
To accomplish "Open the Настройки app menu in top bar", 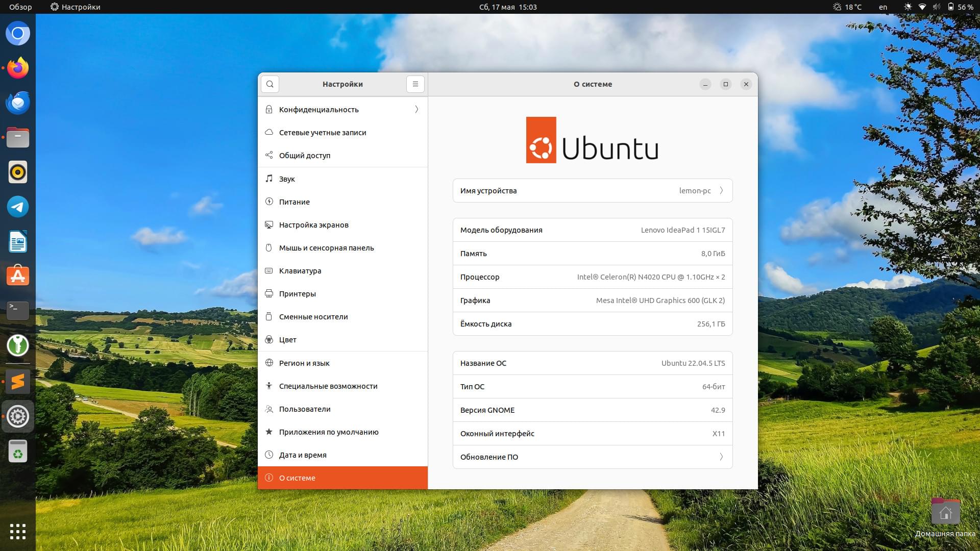I will point(76,7).
